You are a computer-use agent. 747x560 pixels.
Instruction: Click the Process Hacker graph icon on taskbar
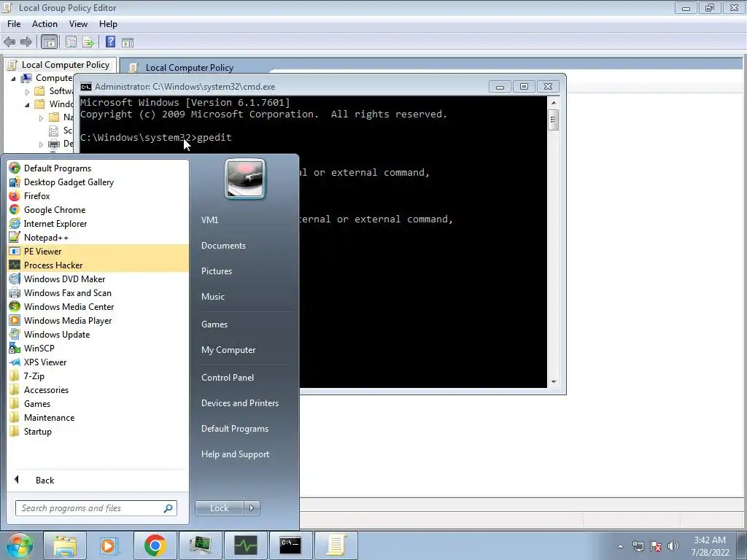245,545
